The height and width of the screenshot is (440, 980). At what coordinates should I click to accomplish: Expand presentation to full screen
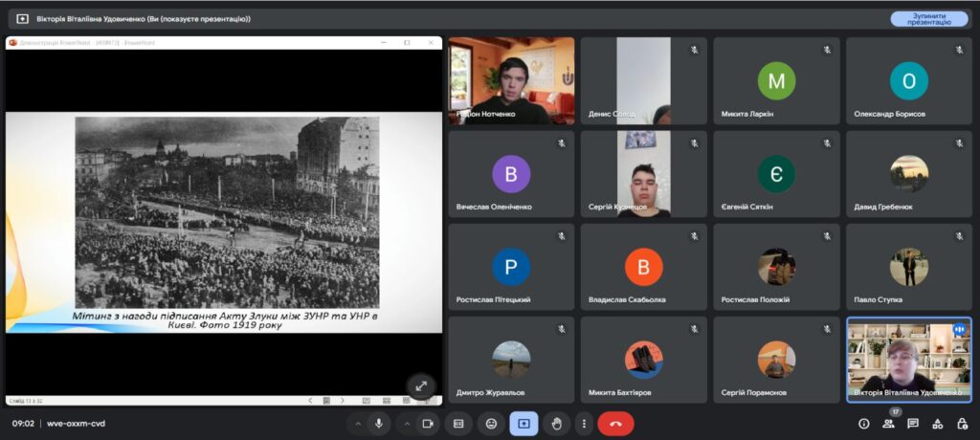(421, 385)
